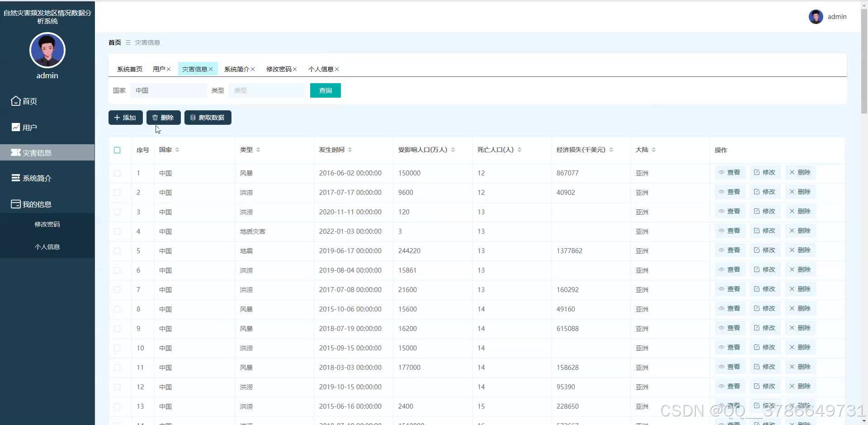Open 个人信息 in sidebar submenu

(x=47, y=247)
